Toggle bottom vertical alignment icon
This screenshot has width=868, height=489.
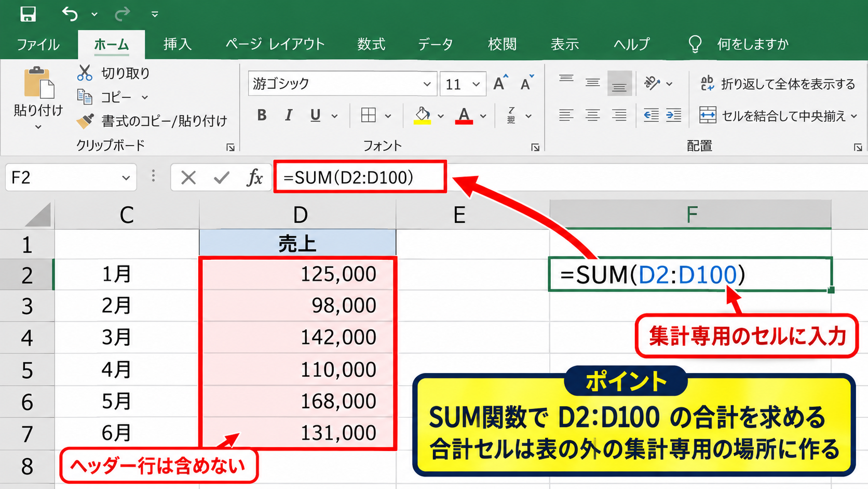coord(619,83)
